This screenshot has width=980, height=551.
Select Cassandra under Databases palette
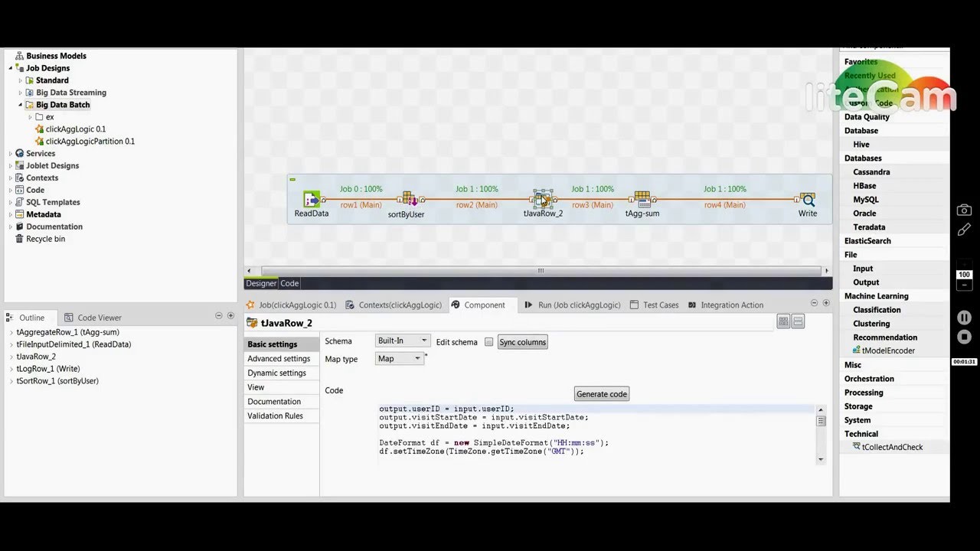[x=871, y=172]
